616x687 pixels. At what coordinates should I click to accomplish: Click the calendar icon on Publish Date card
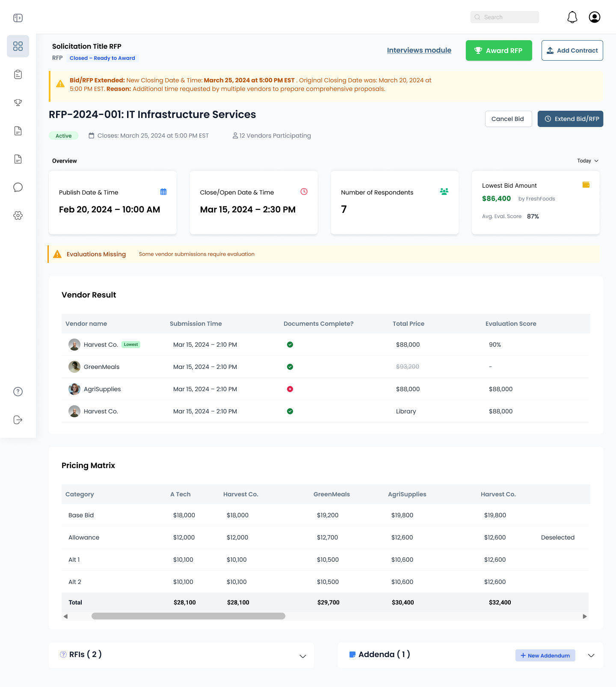[x=163, y=192]
